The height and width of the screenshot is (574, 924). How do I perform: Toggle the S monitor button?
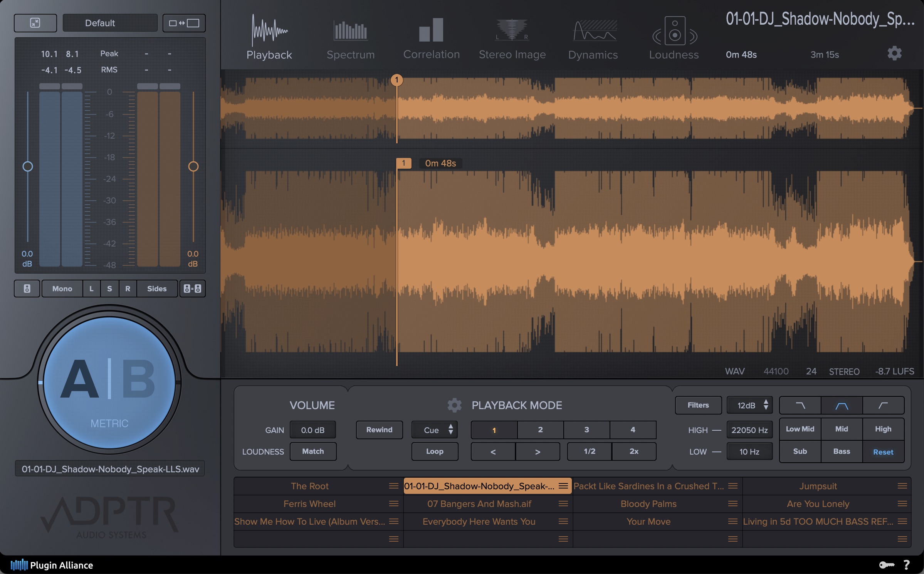(x=109, y=289)
